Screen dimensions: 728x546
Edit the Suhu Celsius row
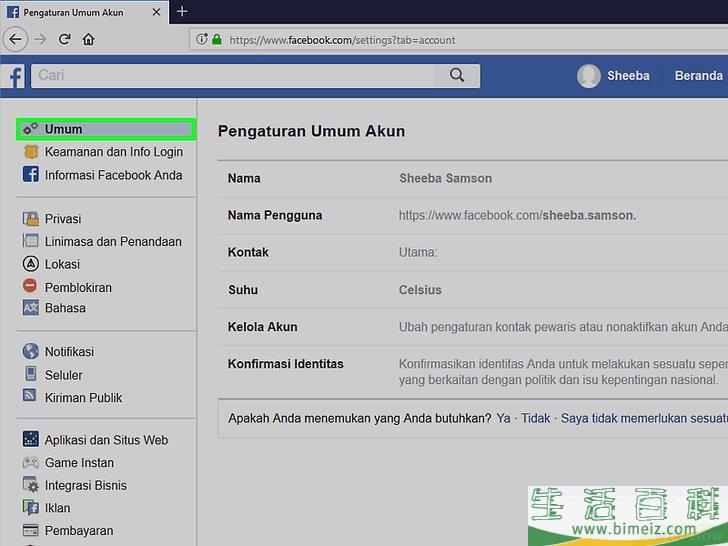[x=473, y=290]
